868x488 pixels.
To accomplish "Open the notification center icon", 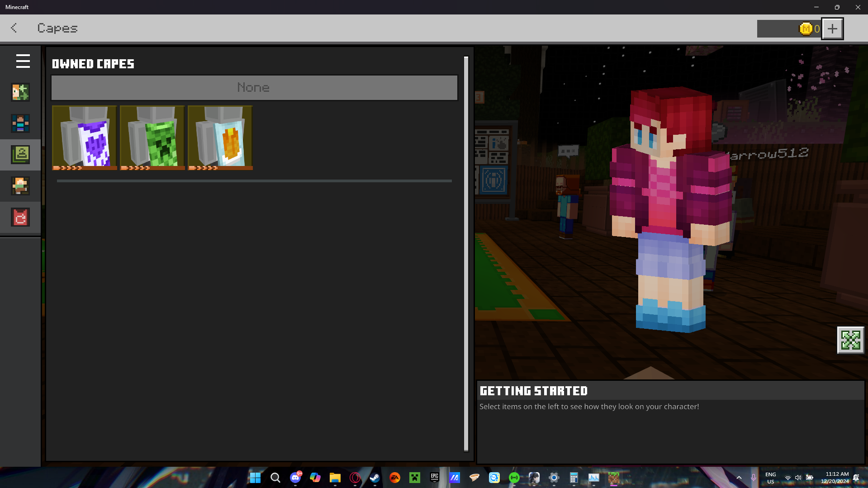I will tap(856, 478).
